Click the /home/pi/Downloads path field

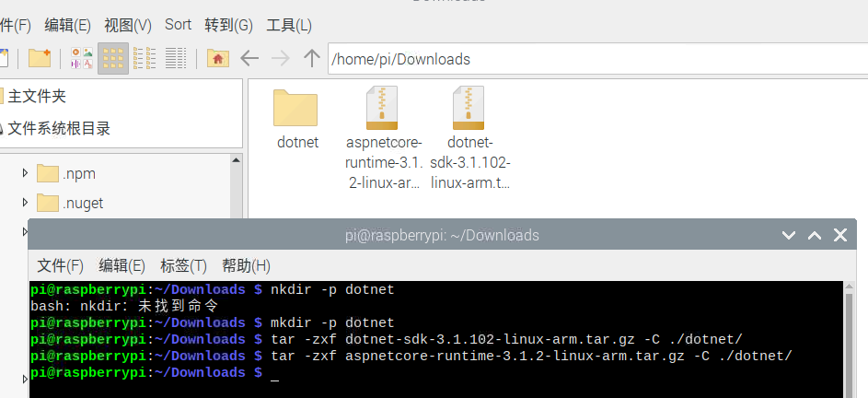(x=598, y=59)
